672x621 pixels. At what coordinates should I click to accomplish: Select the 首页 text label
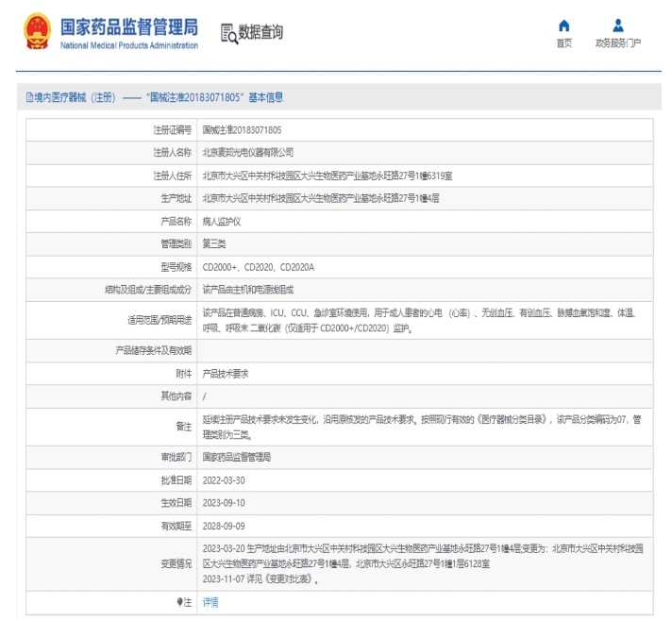click(x=564, y=43)
